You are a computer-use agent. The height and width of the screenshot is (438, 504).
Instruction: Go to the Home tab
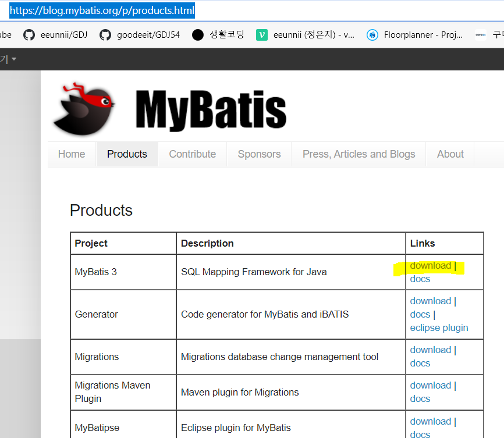click(72, 154)
